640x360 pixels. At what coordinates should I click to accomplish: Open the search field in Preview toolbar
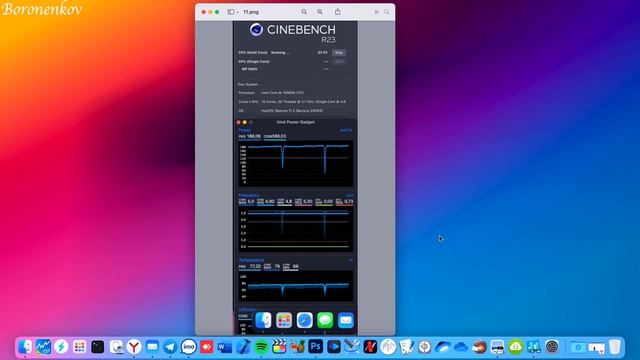click(x=387, y=12)
